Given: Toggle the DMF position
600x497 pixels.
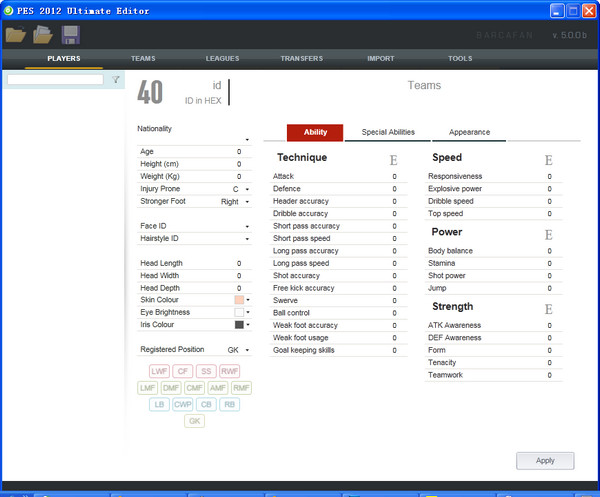Looking at the screenshot, I should [x=171, y=388].
